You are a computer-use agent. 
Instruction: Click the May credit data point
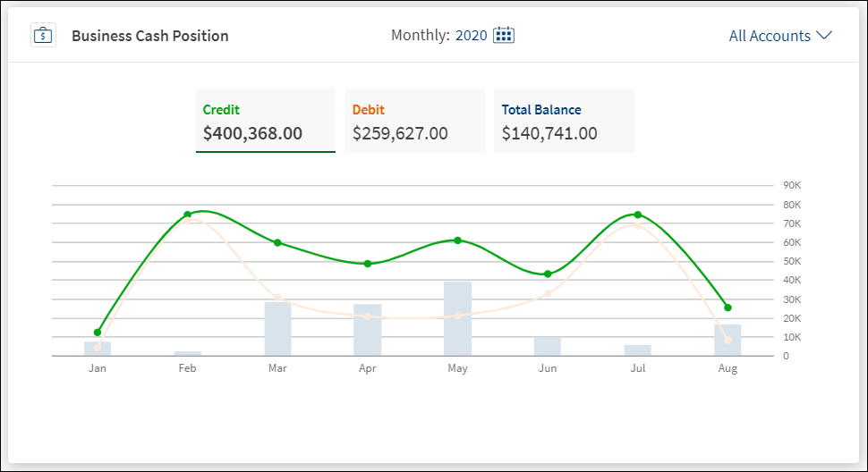[457, 240]
